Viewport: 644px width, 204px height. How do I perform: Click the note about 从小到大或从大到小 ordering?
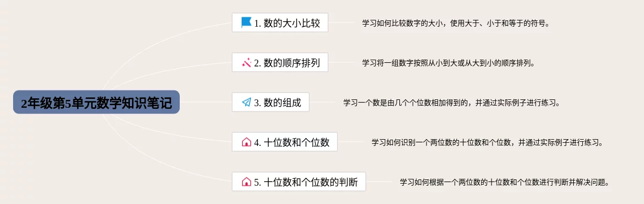pos(449,63)
